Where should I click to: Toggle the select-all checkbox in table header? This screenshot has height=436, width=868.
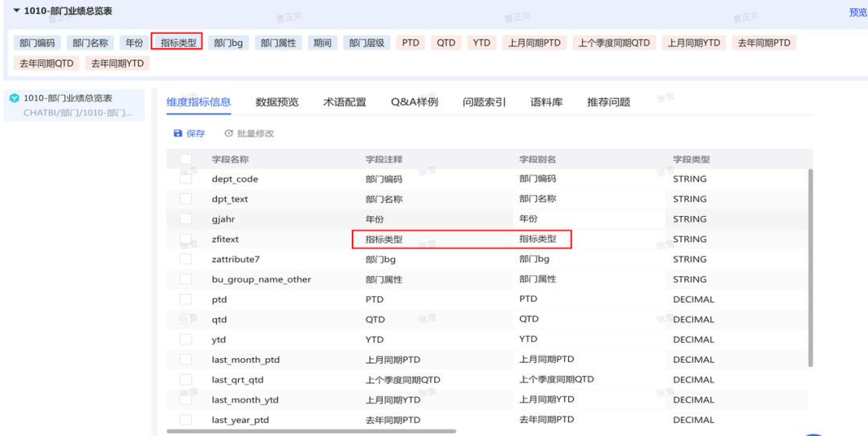click(x=186, y=159)
